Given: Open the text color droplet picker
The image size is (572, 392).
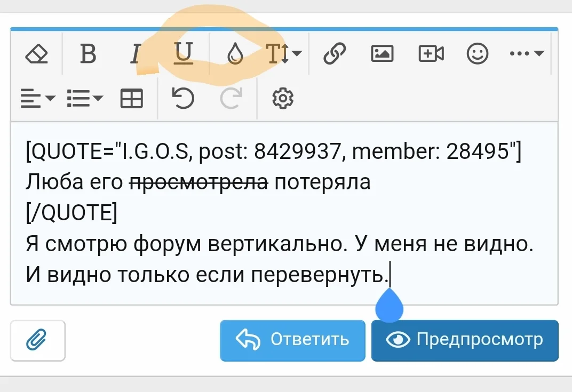Looking at the screenshot, I should point(235,54).
